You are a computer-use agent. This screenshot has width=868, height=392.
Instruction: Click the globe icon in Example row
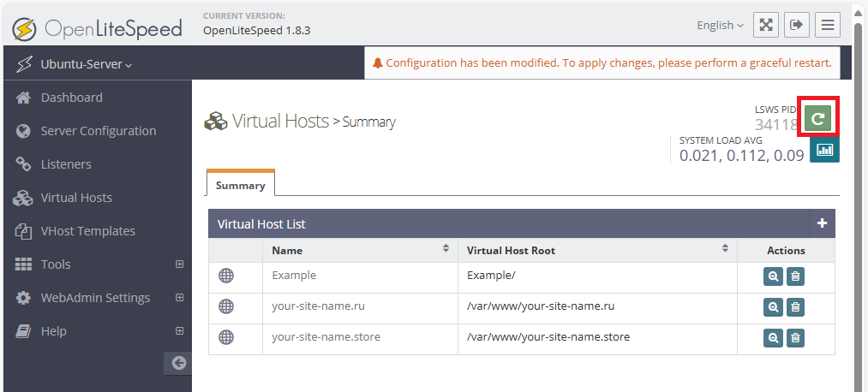[x=226, y=276]
